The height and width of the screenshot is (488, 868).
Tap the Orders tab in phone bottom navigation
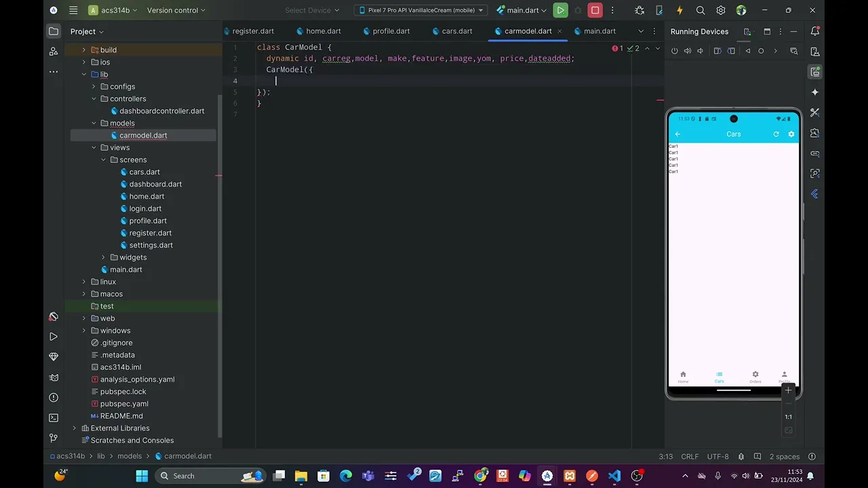(x=755, y=377)
